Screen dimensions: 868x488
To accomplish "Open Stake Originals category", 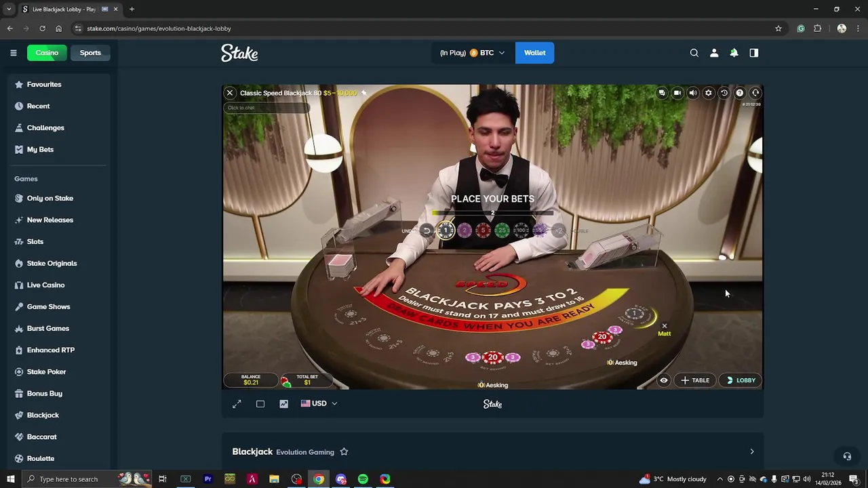I will pos(60,264).
